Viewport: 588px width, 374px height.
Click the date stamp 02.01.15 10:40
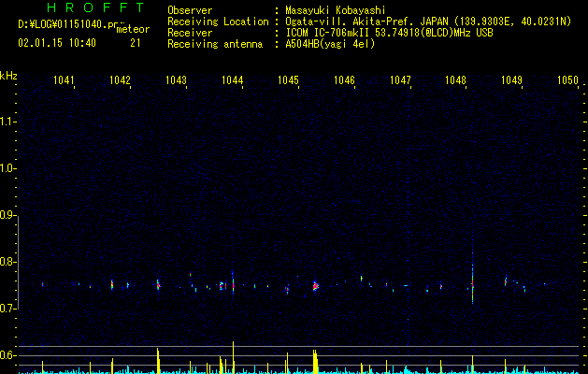click(x=57, y=43)
